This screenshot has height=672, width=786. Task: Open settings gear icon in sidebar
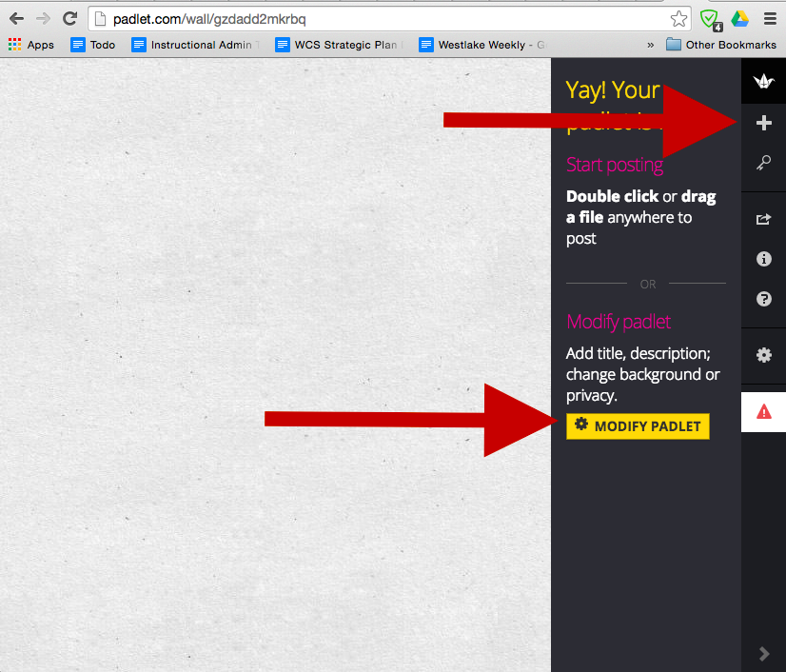click(x=763, y=355)
